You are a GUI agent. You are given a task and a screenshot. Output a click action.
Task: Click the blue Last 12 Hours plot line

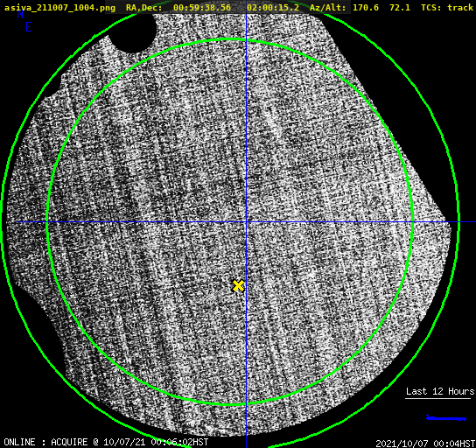(x=446, y=418)
